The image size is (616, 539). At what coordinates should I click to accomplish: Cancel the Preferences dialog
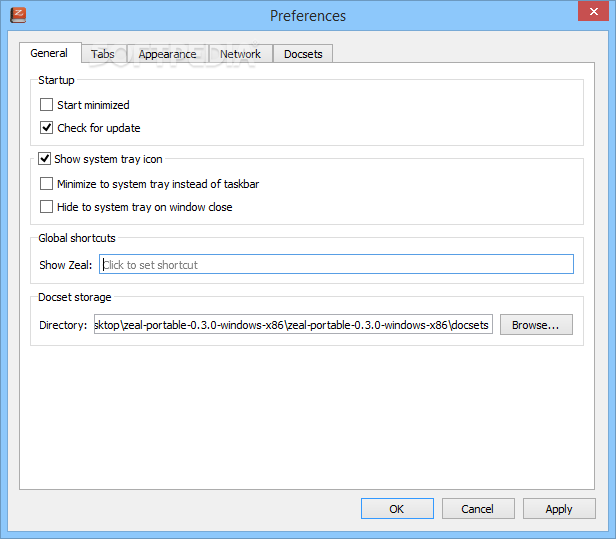(477, 509)
